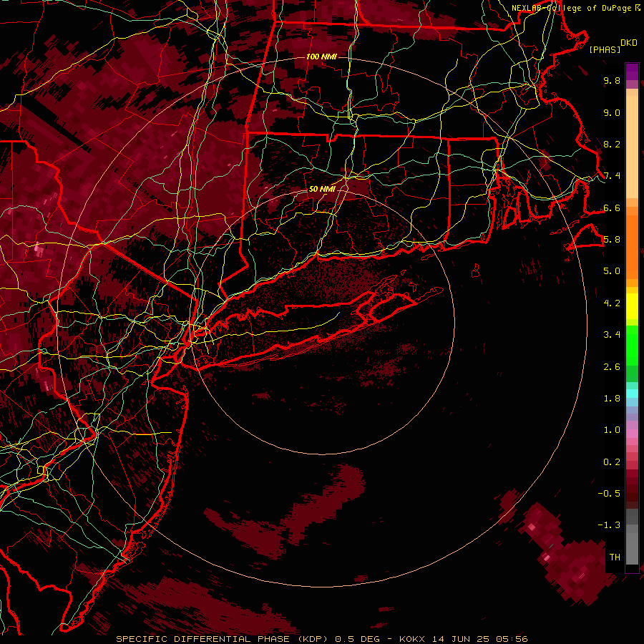Viewport: 644px width, 644px height.
Task: Click the 50 NMI range ring label
Action: (x=322, y=189)
